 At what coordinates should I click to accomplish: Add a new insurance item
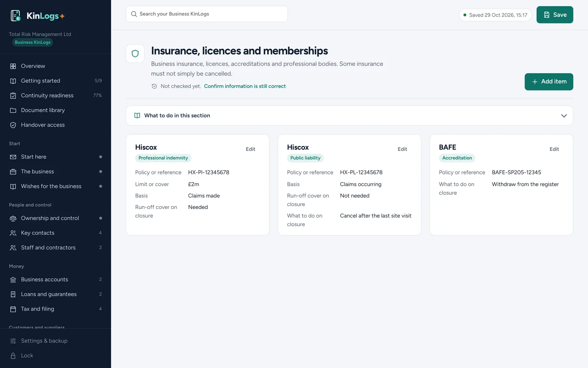549,82
